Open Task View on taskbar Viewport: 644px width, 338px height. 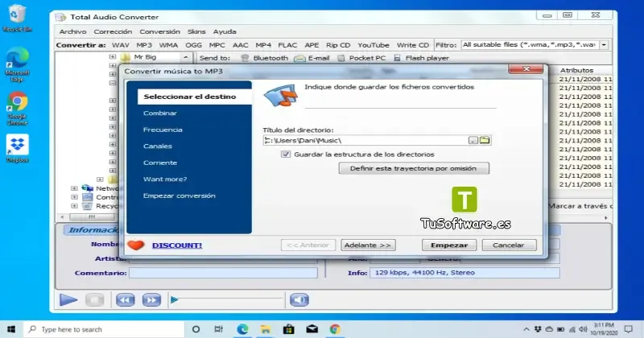coord(218,329)
